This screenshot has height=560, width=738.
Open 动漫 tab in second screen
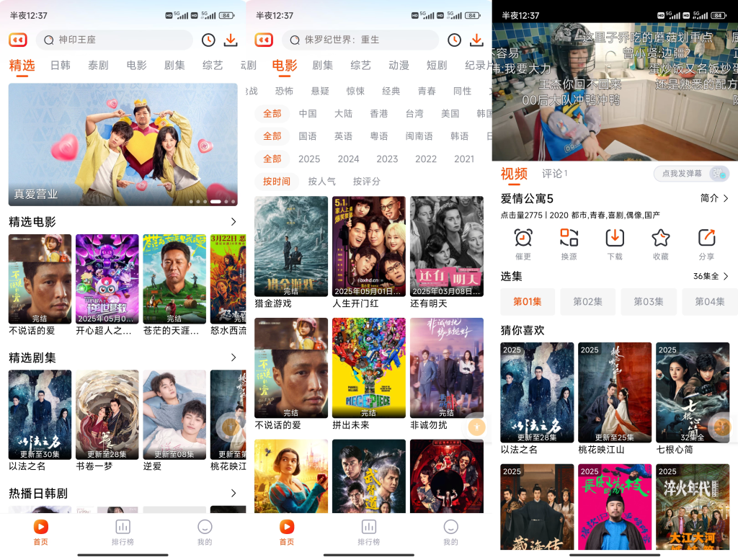(399, 66)
